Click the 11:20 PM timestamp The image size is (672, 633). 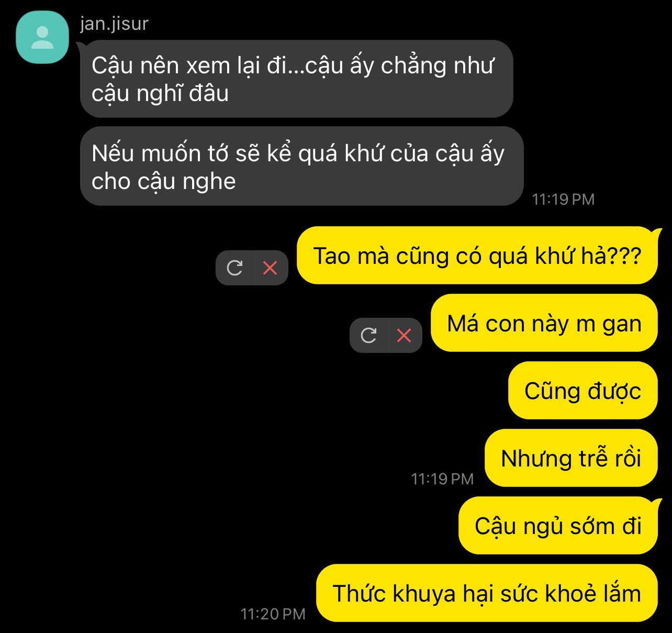pos(273,614)
